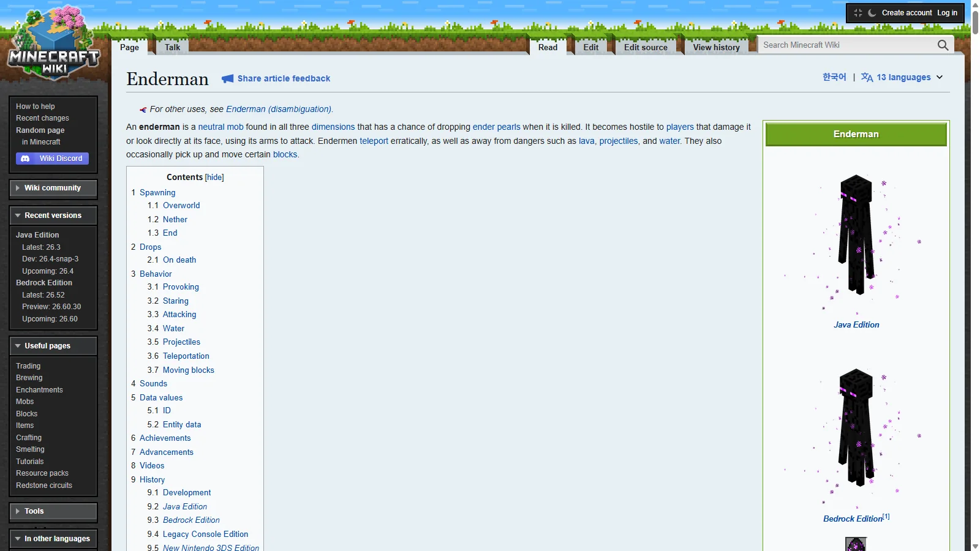The image size is (980, 551).
Task: Open Enderman (disambiguation) link
Action: click(x=279, y=109)
